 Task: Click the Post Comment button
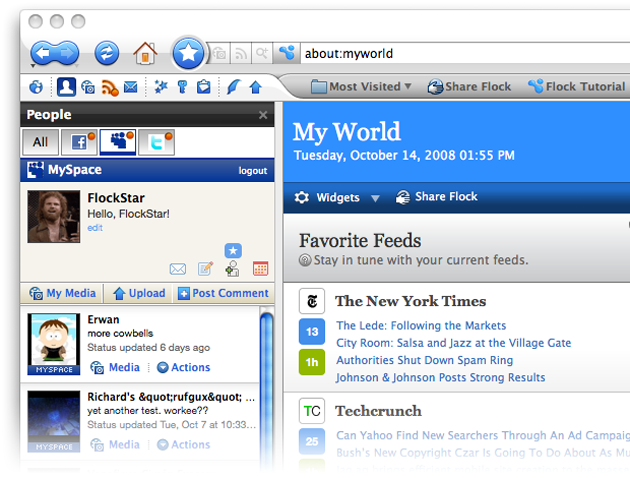pos(223,293)
